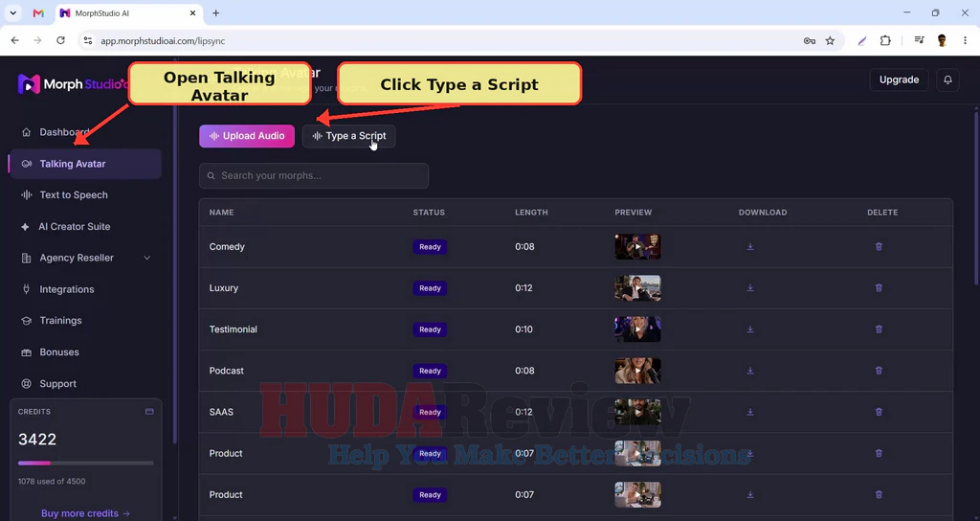Click the credits usage progress bar
The height and width of the screenshot is (521, 980).
pyautogui.click(x=85, y=464)
